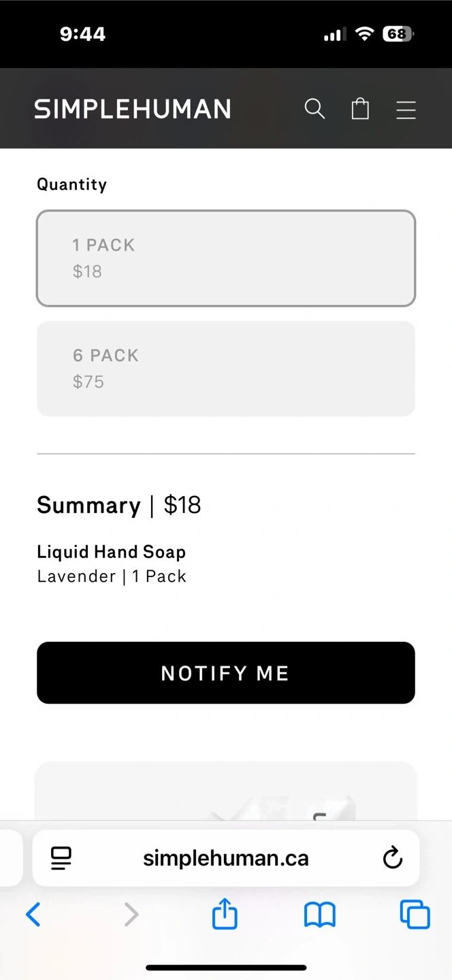452x980 pixels.
Task: Go back to the previous page
Action: [x=33, y=915]
